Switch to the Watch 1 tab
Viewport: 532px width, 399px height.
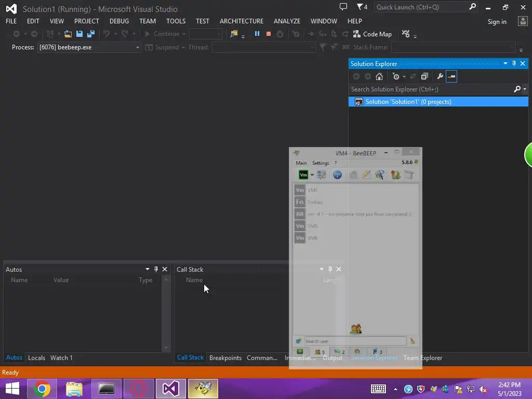point(61,357)
